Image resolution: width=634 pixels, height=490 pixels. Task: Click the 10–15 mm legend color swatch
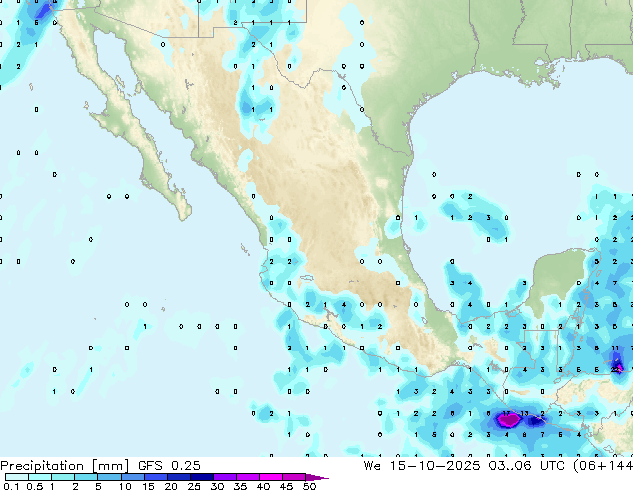pos(132,477)
